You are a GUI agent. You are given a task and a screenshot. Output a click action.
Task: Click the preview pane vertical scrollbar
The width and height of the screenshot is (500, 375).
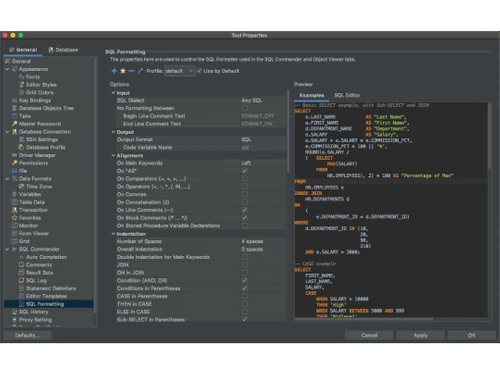tap(489, 136)
